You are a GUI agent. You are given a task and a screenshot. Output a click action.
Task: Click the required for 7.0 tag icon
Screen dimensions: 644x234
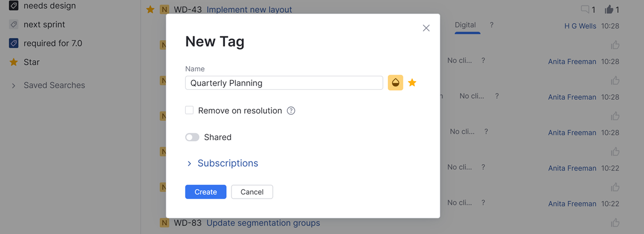[14, 43]
